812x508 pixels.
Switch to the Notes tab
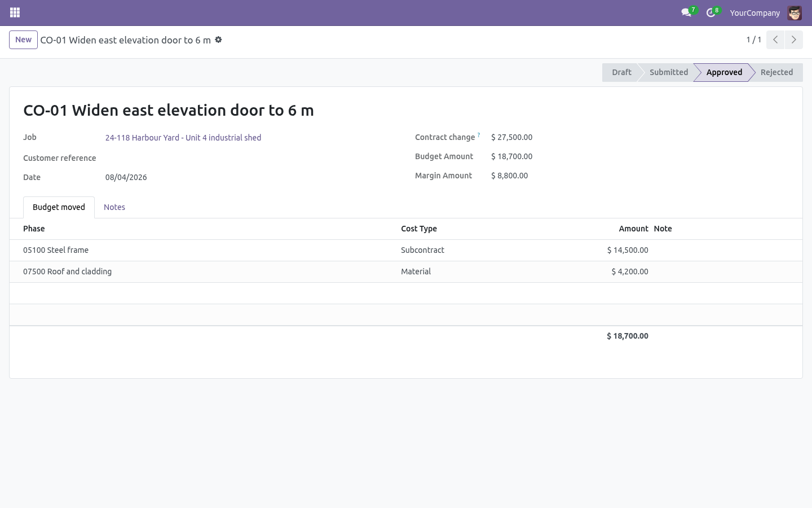point(114,207)
